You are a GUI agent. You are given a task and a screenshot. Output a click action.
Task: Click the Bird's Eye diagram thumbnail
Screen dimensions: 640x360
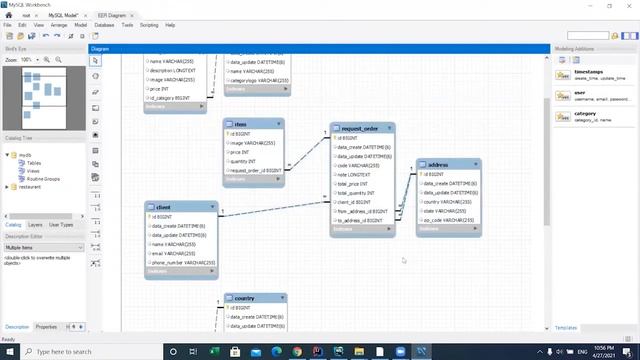[44, 98]
